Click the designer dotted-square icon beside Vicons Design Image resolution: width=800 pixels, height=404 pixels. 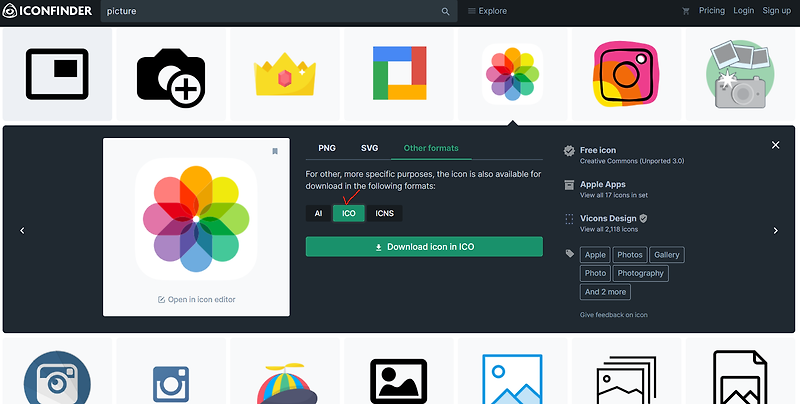(x=569, y=219)
